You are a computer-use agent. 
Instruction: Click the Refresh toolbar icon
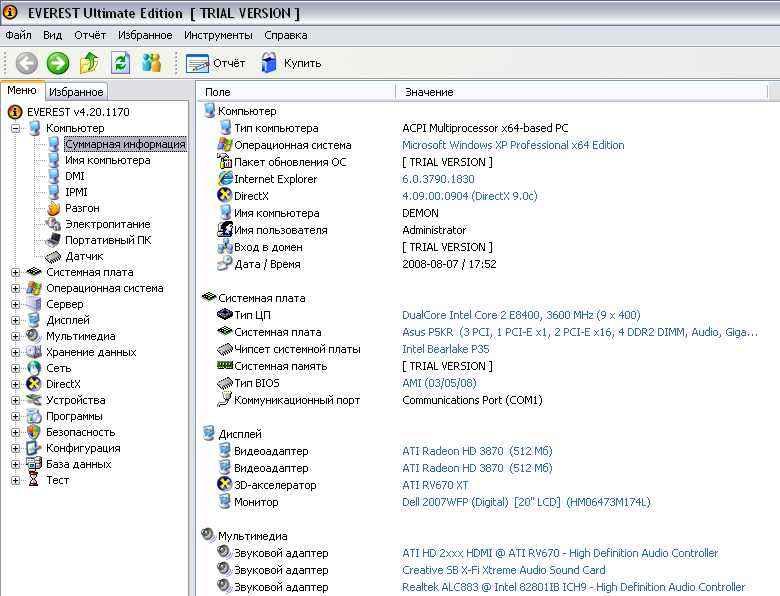(120, 63)
